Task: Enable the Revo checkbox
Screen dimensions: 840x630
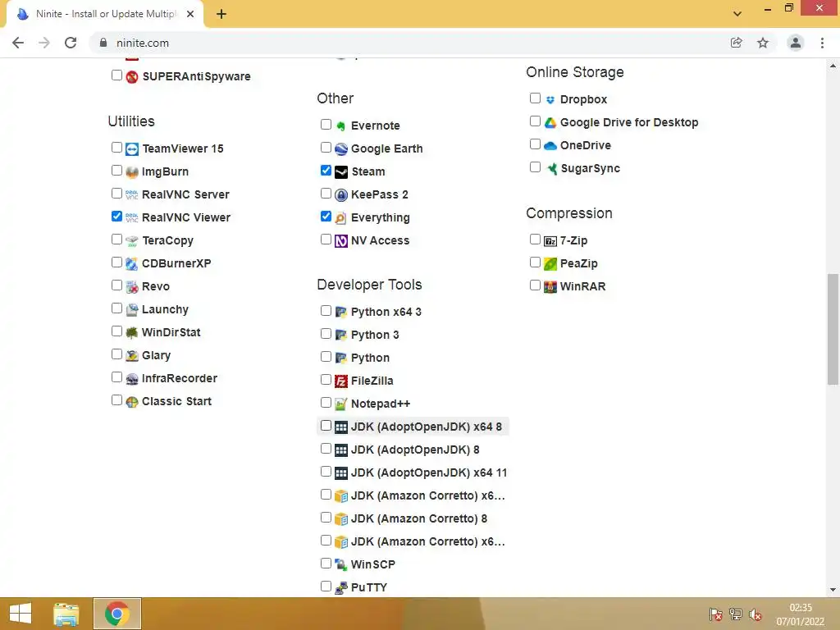Action: coord(116,285)
